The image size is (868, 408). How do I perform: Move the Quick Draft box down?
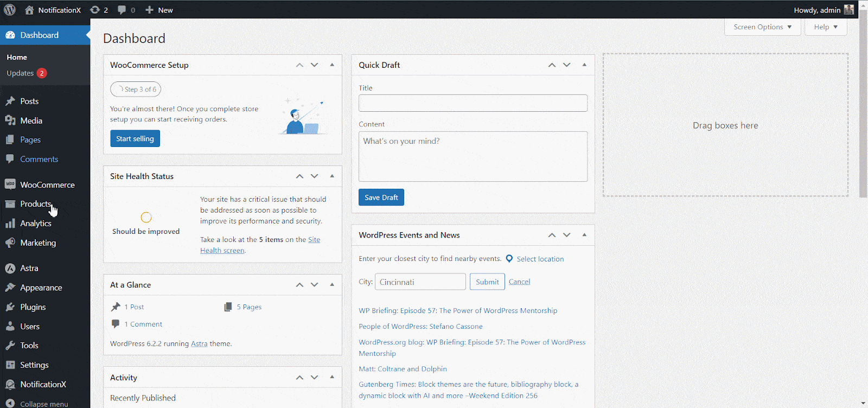[x=566, y=65]
